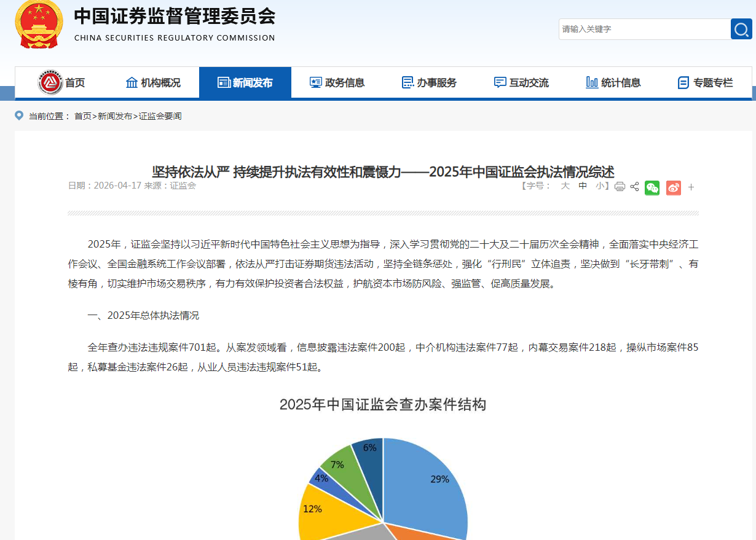The width and height of the screenshot is (756, 540).
Task: Set font size to small (小)
Action: pyautogui.click(x=599, y=186)
